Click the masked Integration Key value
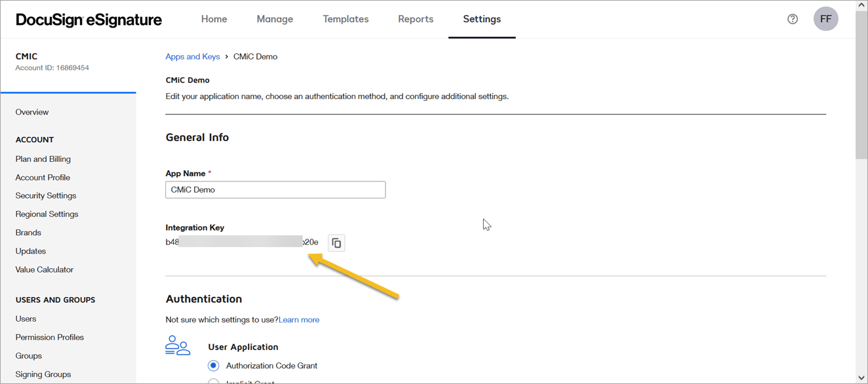 (242, 242)
